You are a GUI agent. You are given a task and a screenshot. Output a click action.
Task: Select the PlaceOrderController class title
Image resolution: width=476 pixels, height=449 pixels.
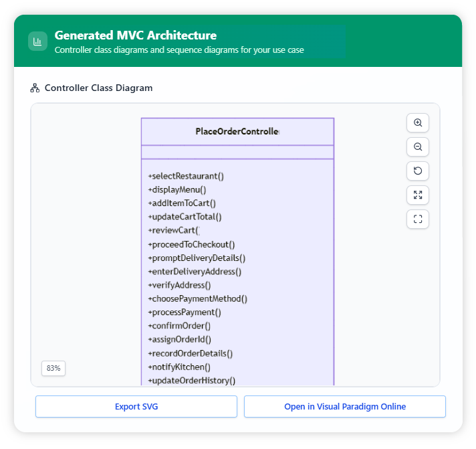click(x=237, y=132)
